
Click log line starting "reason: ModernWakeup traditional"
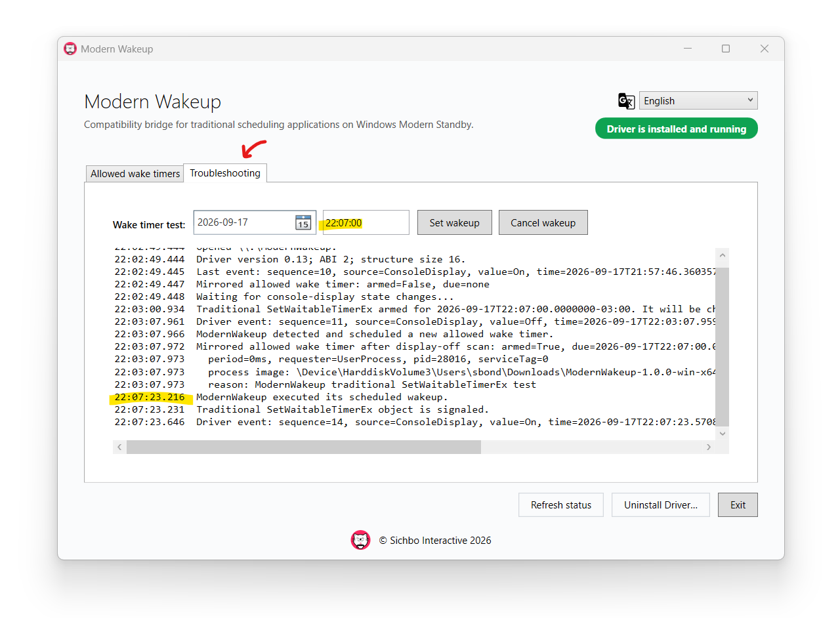[x=372, y=384]
